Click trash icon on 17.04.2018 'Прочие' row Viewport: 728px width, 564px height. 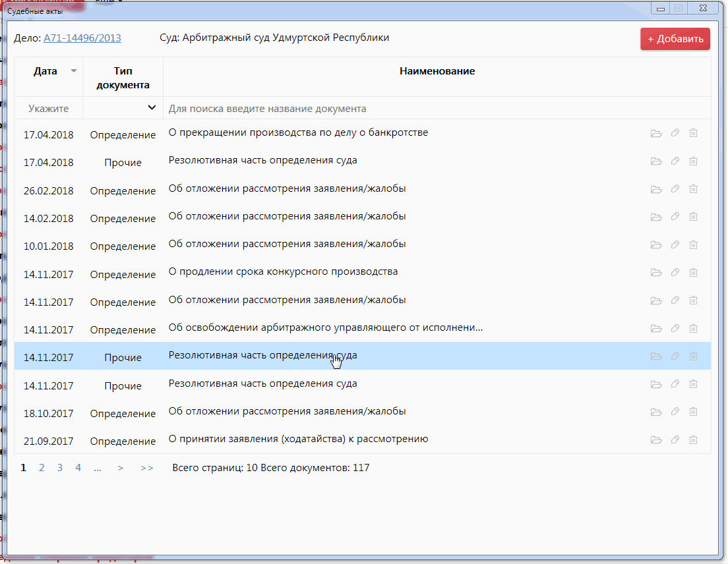693,161
